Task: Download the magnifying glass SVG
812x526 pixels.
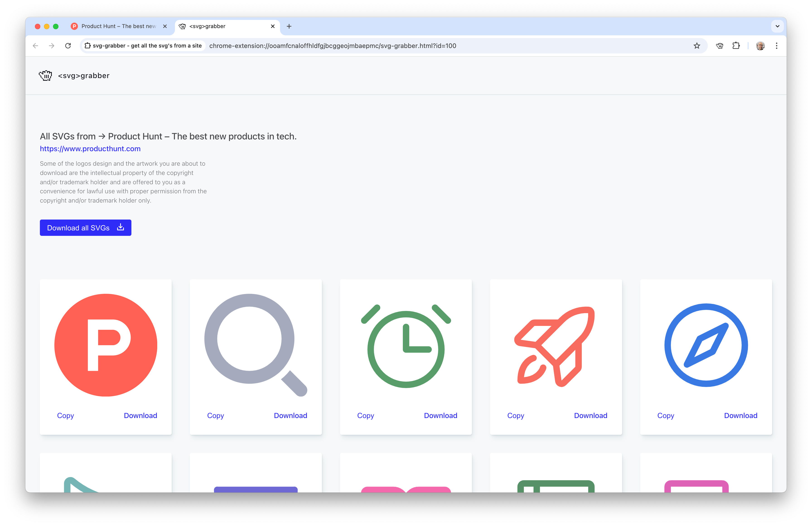Action: [x=290, y=416]
